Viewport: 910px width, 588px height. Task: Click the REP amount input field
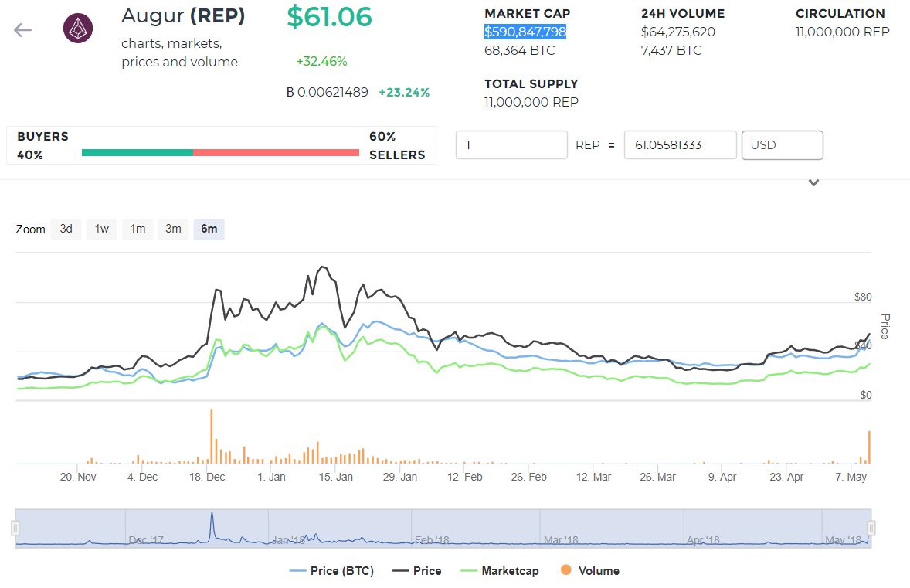point(511,145)
